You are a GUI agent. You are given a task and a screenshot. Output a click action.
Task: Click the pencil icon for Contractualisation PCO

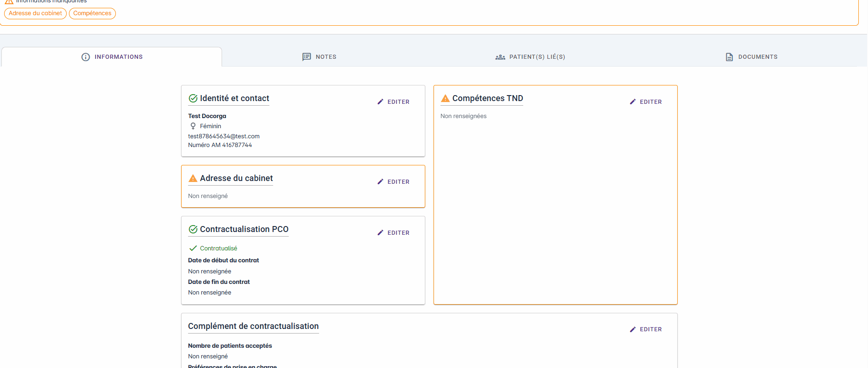point(380,232)
